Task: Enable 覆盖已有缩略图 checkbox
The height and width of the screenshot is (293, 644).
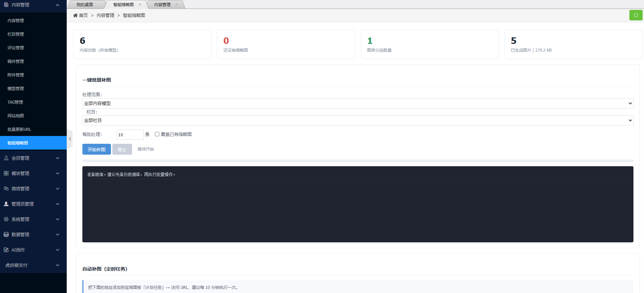Action: (x=157, y=134)
